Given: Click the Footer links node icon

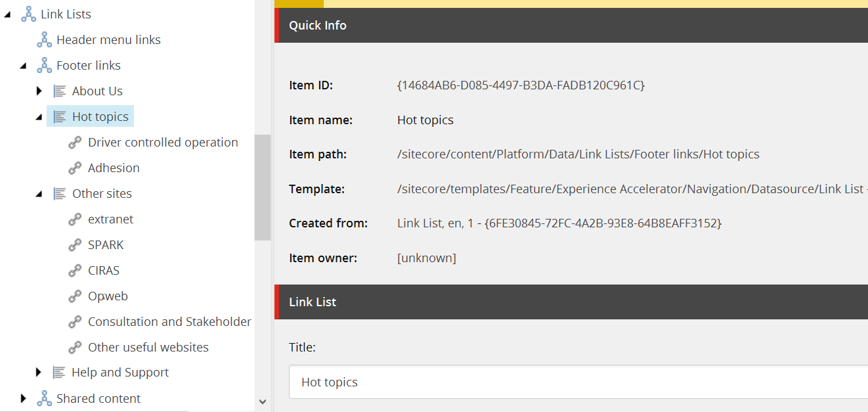Looking at the screenshot, I should tap(44, 65).
